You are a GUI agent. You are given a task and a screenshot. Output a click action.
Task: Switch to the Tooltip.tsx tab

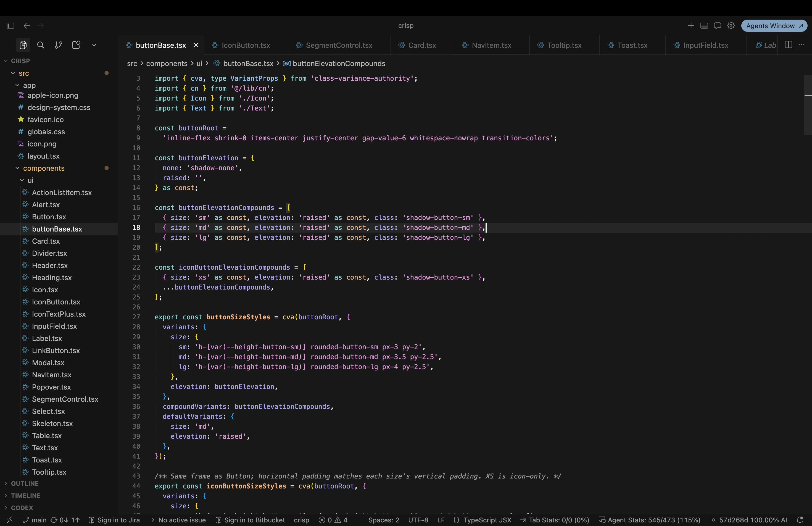[x=564, y=45]
